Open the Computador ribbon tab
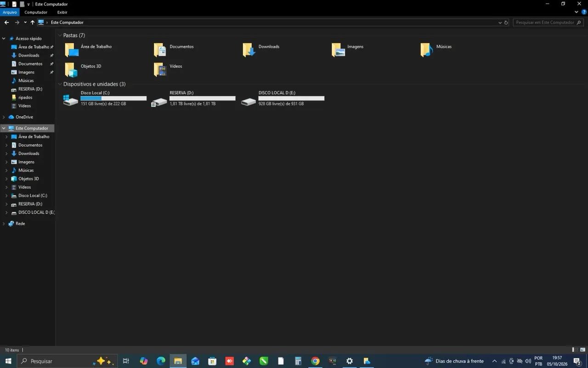588x368 pixels. click(x=36, y=12)
